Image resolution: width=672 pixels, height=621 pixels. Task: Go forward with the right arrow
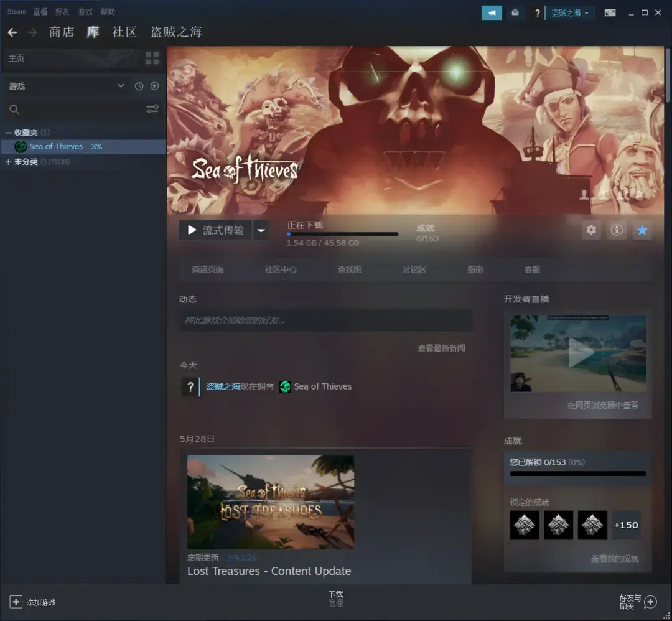[x=32, y=32]
